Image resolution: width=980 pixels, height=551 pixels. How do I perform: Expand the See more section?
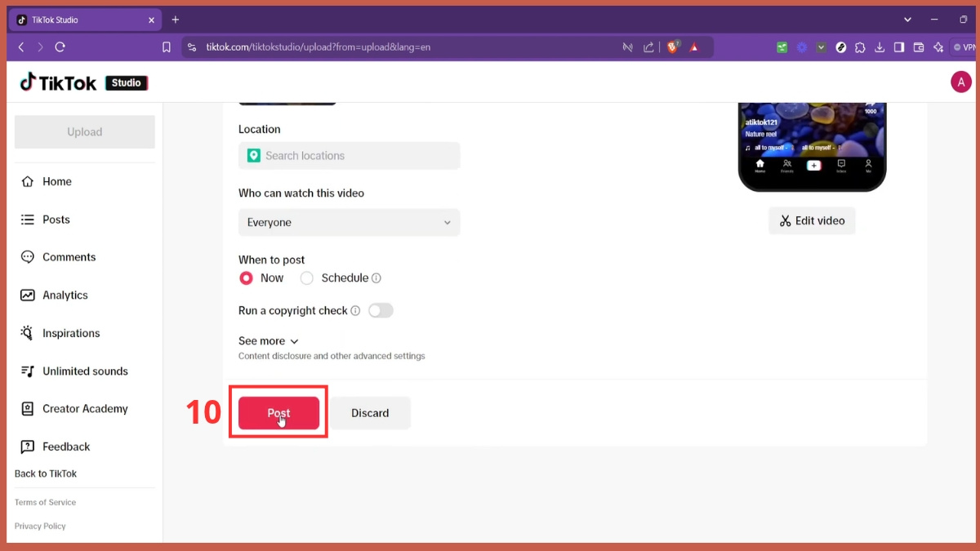269,341
